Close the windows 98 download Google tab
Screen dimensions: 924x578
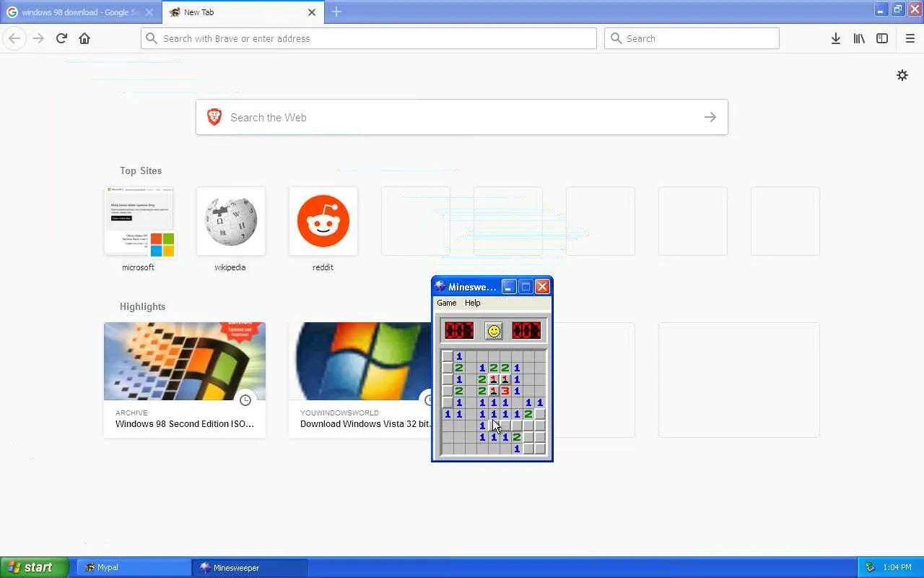click(149, 12)
